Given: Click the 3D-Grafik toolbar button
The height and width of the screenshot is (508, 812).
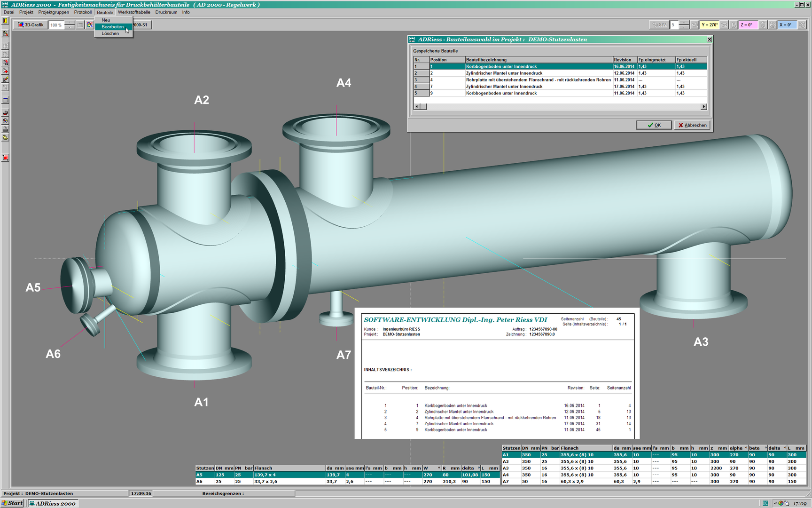Looking at the screenshot, I should 31,25.
